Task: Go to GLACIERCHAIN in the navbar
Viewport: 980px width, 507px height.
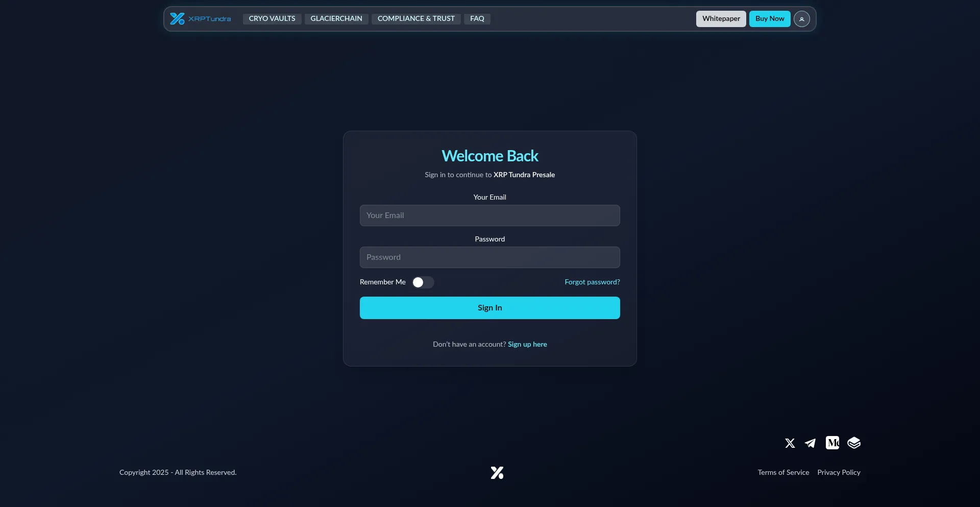Action: [336, 19]
